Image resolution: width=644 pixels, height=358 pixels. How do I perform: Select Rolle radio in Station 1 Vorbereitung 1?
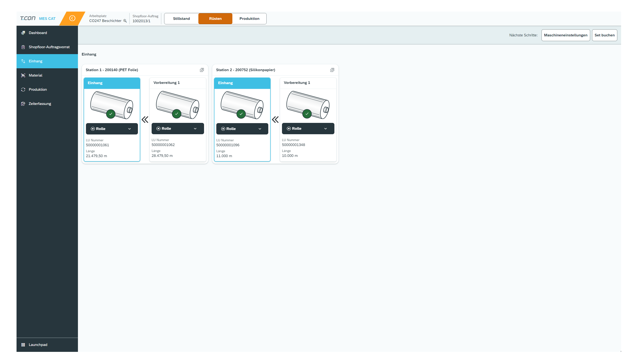tap(158, 128)
